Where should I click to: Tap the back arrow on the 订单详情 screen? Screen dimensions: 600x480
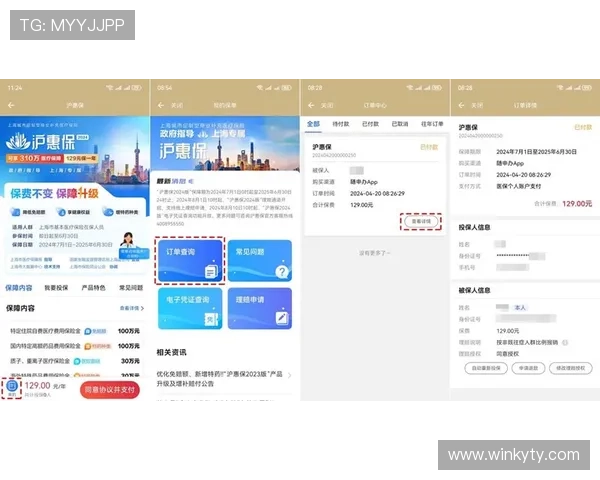[x=461, y=105]
